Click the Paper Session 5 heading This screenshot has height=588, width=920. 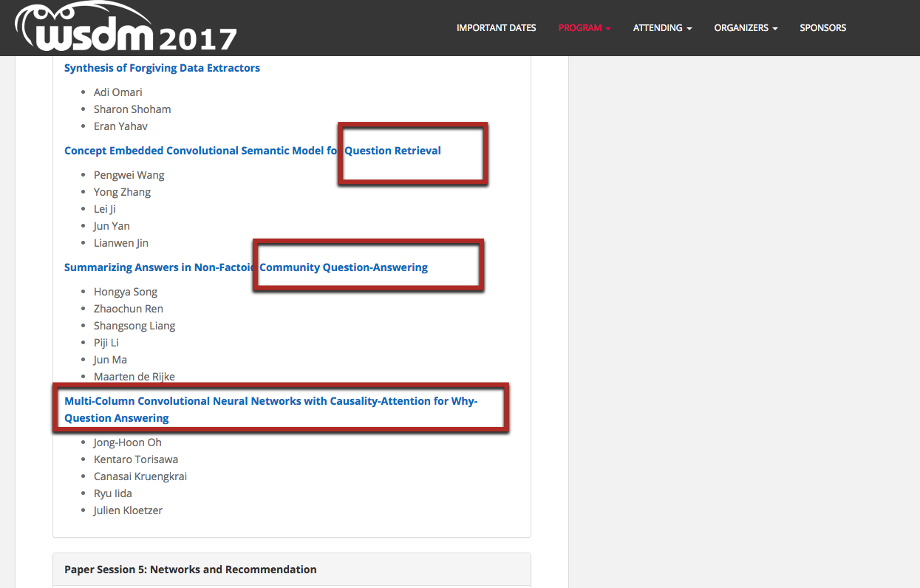pos(190,570)
